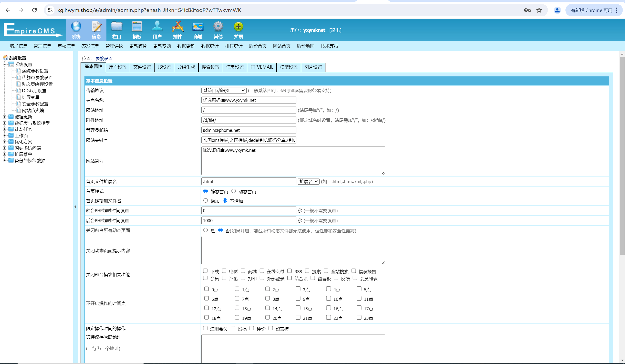
Task: Open 安全参数配置 in the sidebar
Action: [x=35, y=104]
